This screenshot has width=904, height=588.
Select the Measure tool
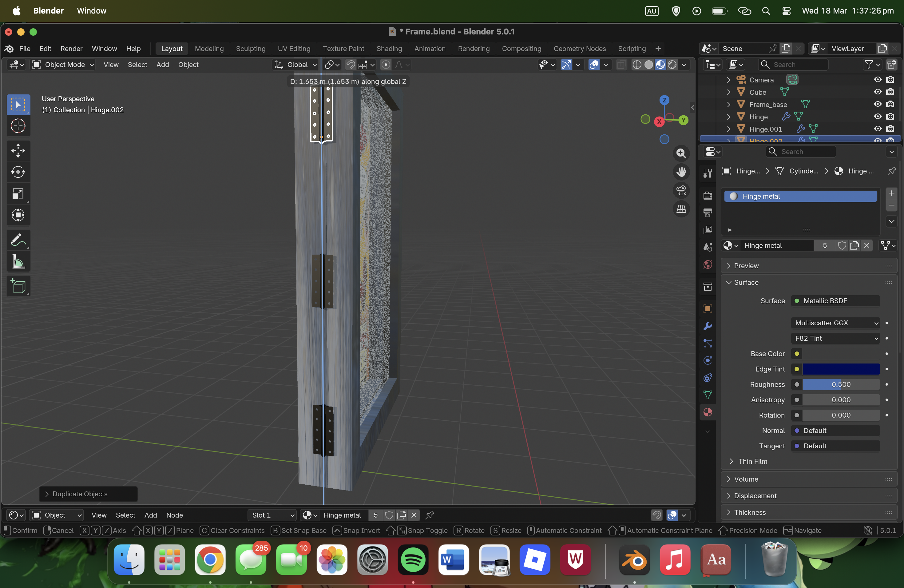pos(18,262)
